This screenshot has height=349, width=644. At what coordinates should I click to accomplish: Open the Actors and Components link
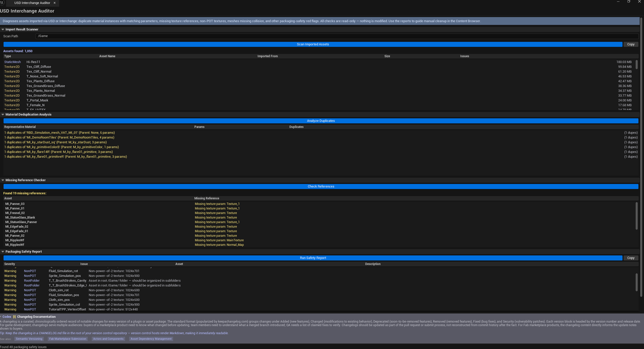coord(108,339)
